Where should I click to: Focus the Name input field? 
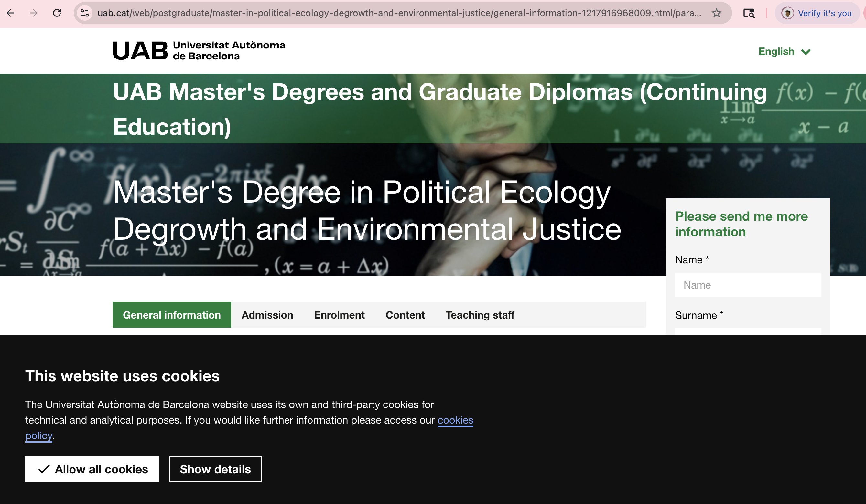(x=748, y=285)
